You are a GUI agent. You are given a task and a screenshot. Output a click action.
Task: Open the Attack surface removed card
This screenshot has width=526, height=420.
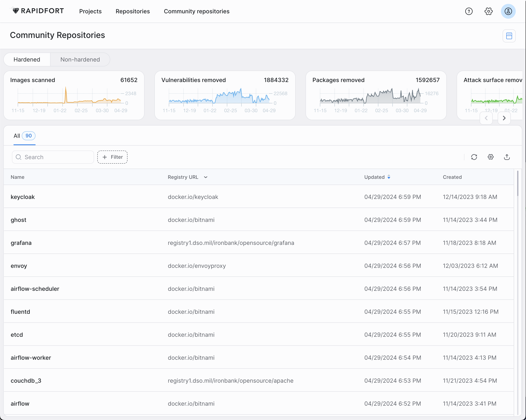coord(489,95)
